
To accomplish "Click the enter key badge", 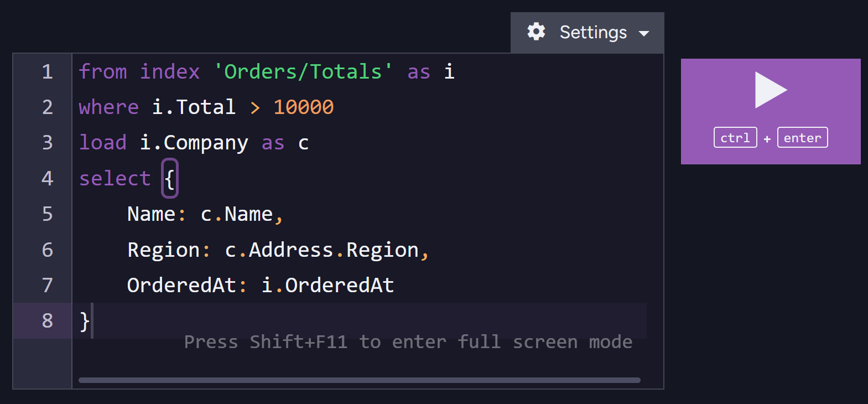I will click(802, 137).
